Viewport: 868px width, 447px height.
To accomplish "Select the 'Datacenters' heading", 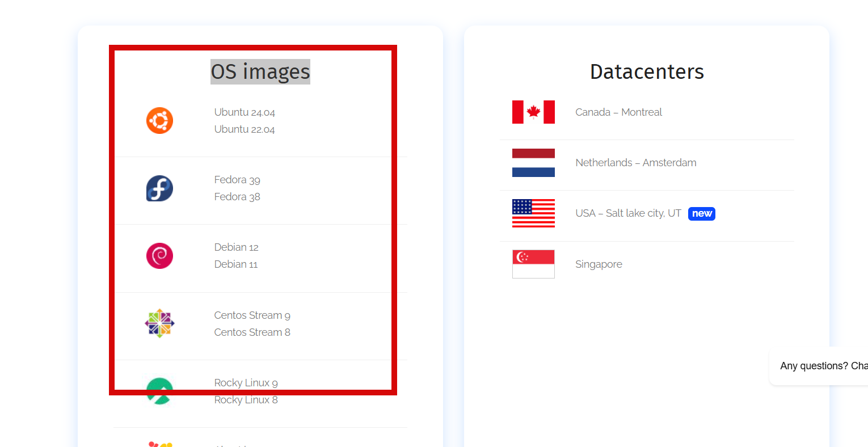I will click(x=647, y=71).
